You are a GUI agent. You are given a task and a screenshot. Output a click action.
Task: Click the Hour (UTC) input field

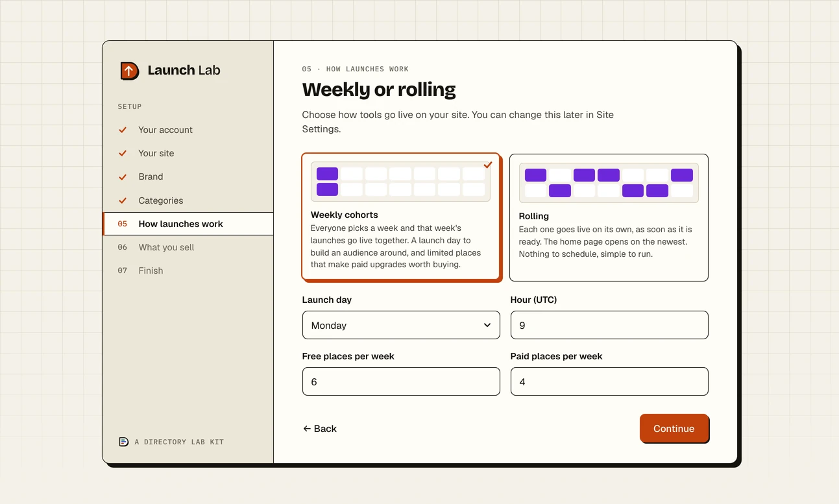click(x=609, y=325)
